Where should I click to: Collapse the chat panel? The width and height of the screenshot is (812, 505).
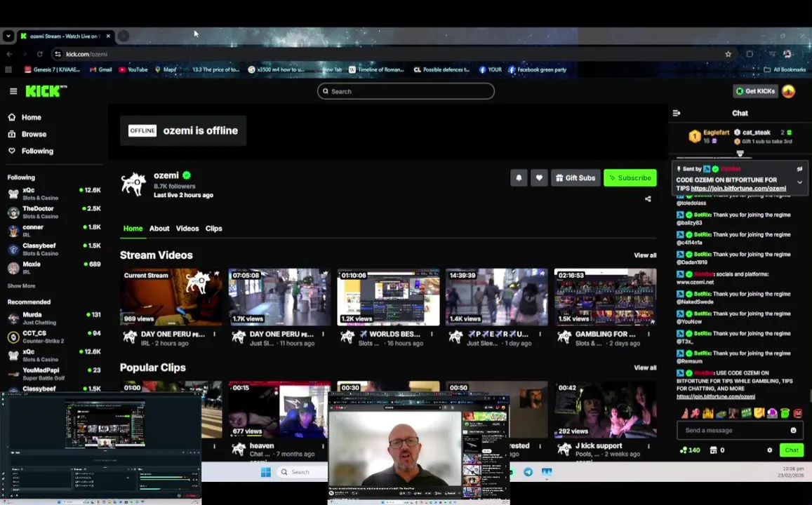[x=677, y=113]
